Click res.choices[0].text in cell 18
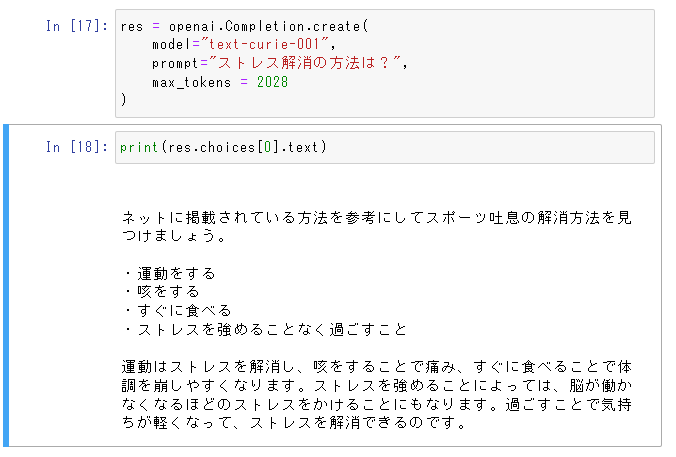Image resolution: width=676 pixels, height=457 pixels. point(243,147)
